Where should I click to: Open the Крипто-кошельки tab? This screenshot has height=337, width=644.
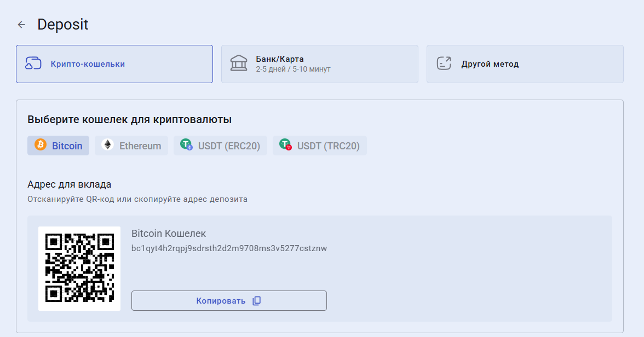(114, 63)
